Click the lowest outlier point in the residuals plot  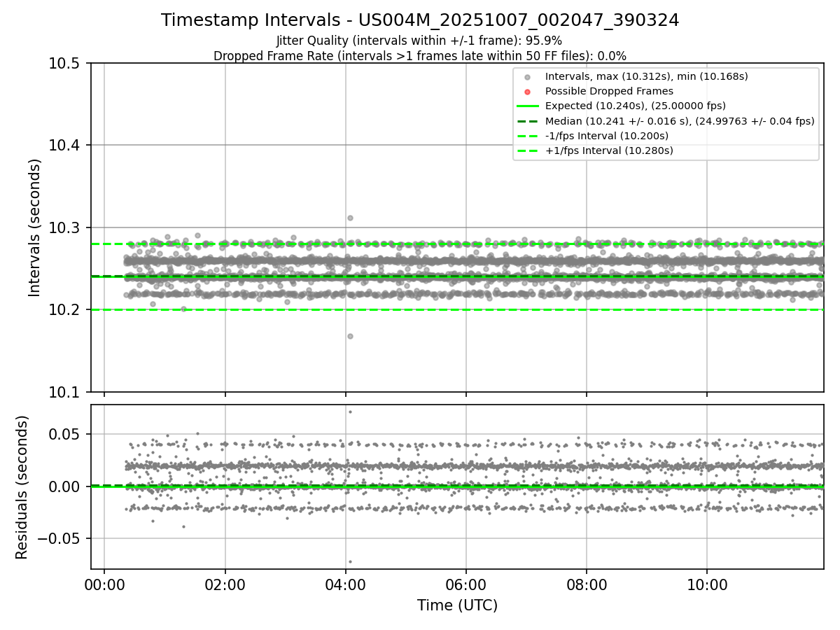(350, 561)
